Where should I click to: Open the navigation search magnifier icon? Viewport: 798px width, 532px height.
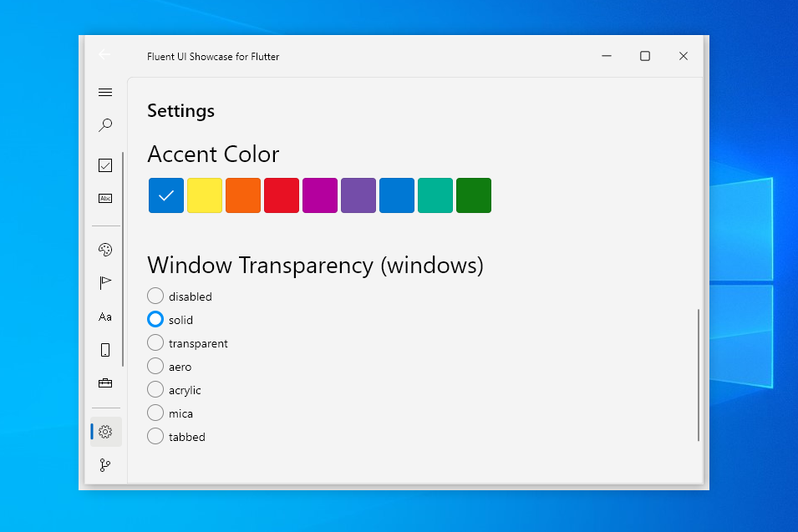click(x=105, y=124)
